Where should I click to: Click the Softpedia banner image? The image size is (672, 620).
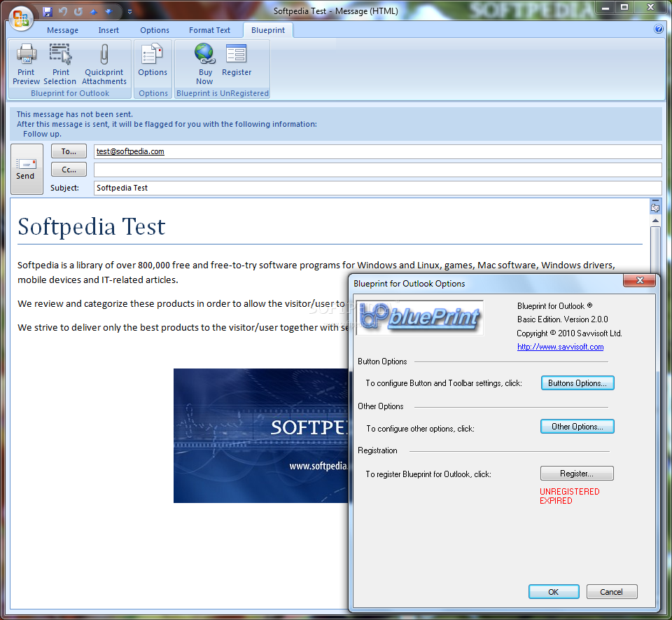pos(261,436)
